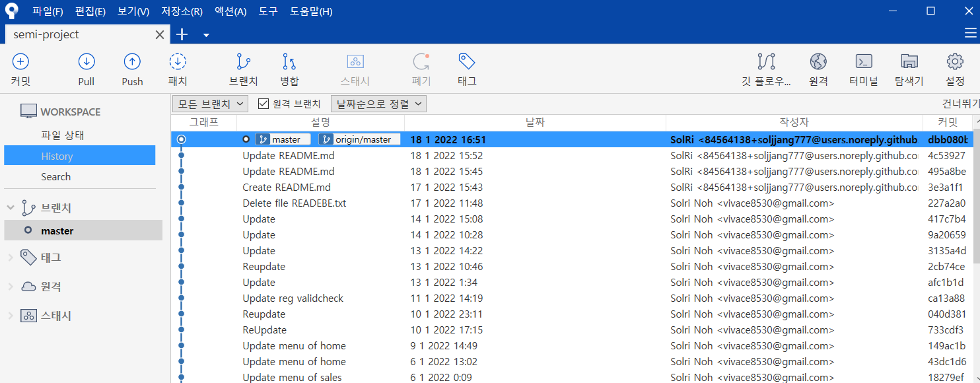The height and width of the screenshot is (383, 980).
Task: Open the 날짜순으로 정렬 dropdown
Action: (x=378, y=104)
